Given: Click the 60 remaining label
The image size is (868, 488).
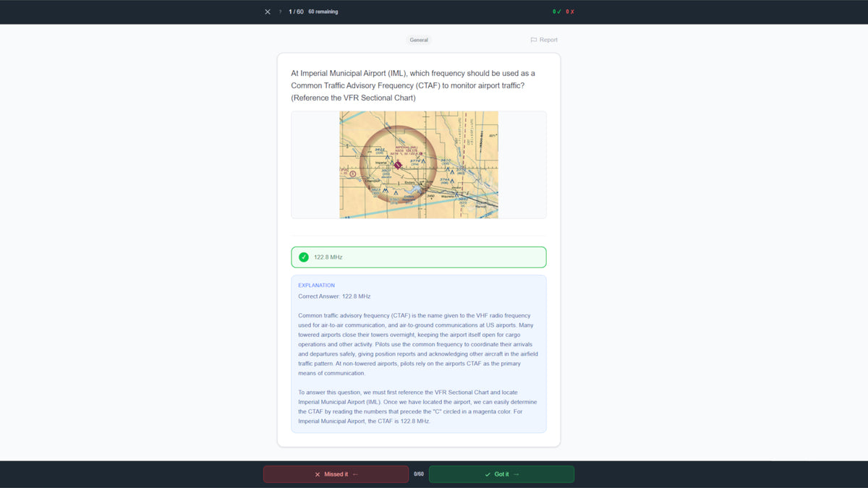Looking at the screenshot, I should click(x=323, y=12).
